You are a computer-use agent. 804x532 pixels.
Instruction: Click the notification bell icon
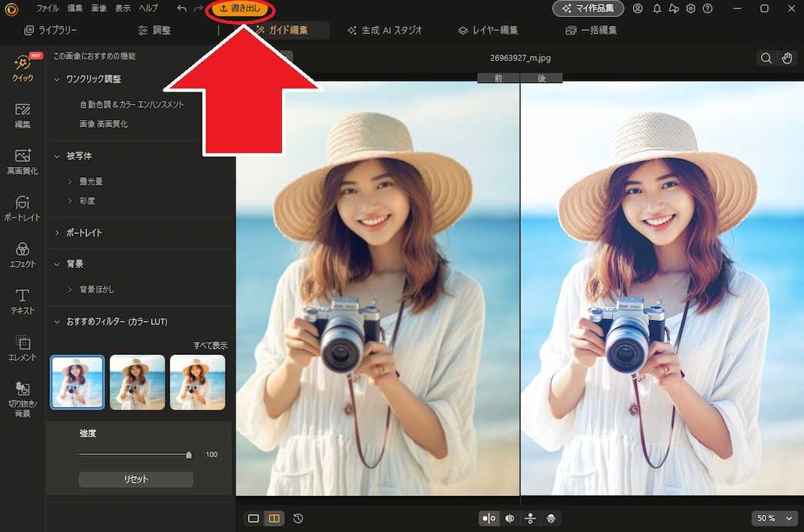(656, 8)
